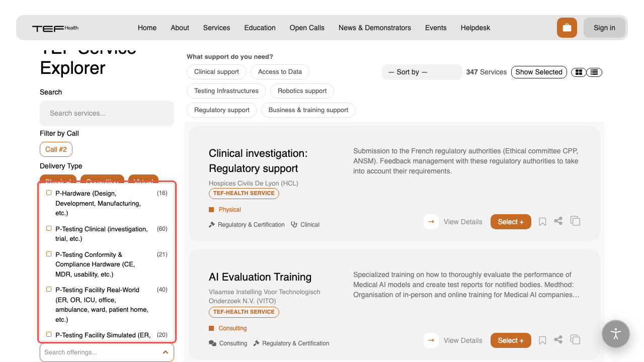This screenshot has width=644, height=362.
Task: Filter by Access to Data
Action: pos(280,72)
